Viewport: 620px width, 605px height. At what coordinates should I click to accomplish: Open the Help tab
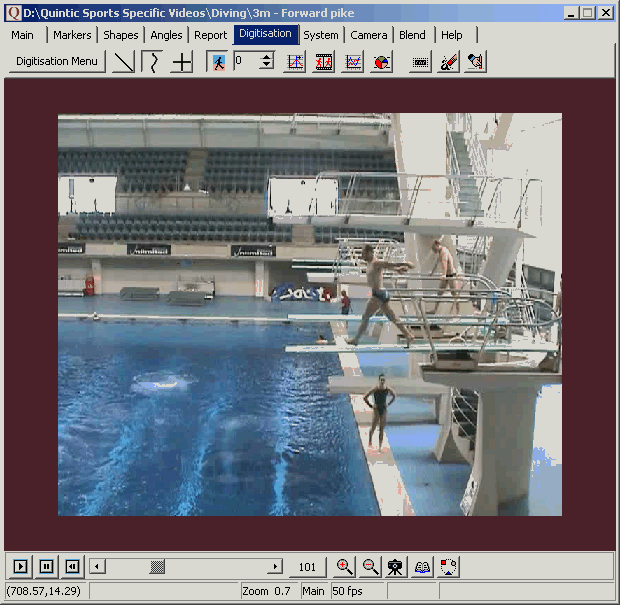[452, 35]
